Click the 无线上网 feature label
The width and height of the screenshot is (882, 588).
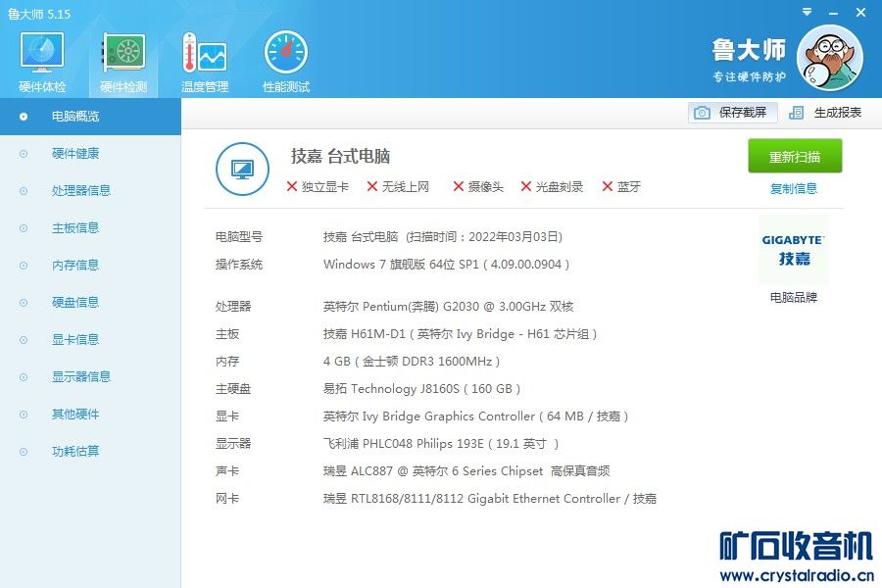[406, 187]
